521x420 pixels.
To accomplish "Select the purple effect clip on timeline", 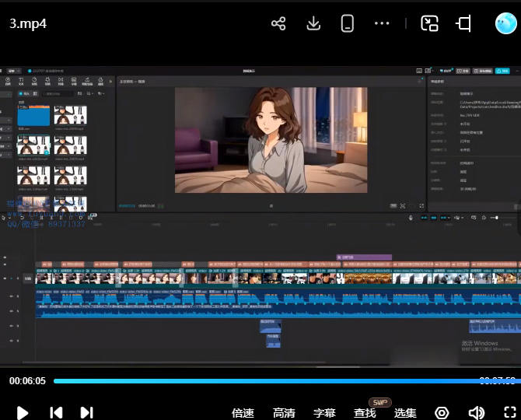I will tap(364, 257).
